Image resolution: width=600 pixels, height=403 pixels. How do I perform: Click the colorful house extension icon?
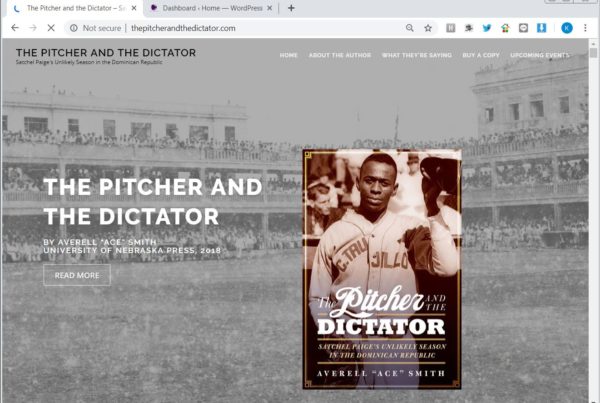coord(505,28)
